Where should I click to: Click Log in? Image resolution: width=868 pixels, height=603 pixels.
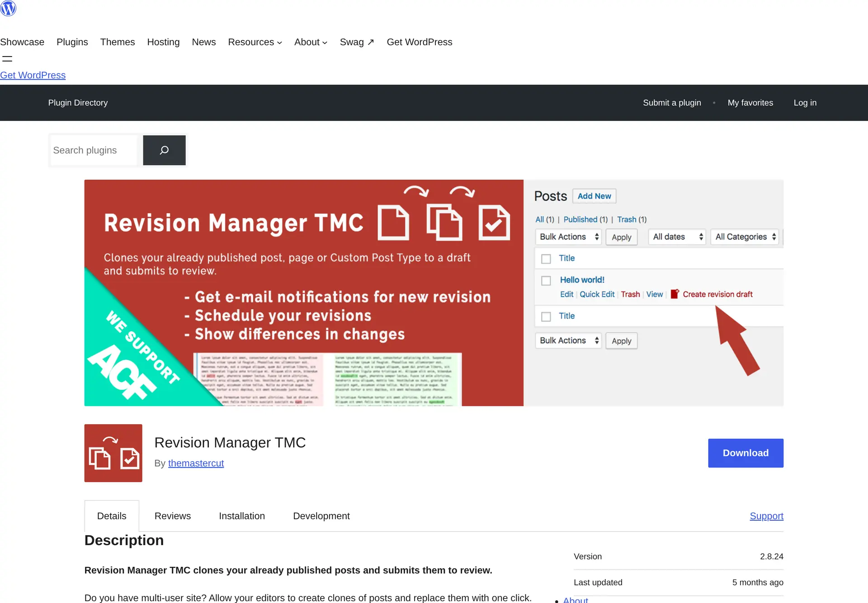[805, 103]
